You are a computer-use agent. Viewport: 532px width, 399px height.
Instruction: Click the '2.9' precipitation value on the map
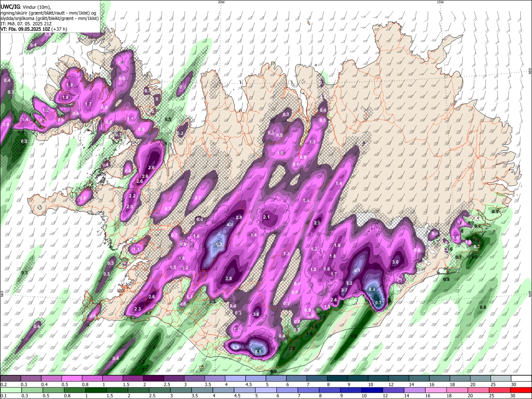(x=317, y=223)
